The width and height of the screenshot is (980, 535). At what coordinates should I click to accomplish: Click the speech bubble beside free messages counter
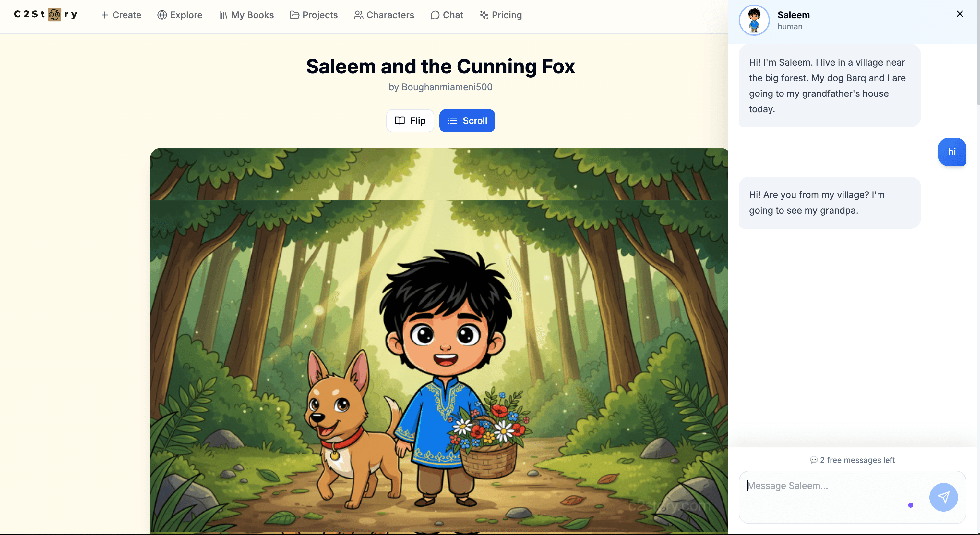[x=813, y=460]
